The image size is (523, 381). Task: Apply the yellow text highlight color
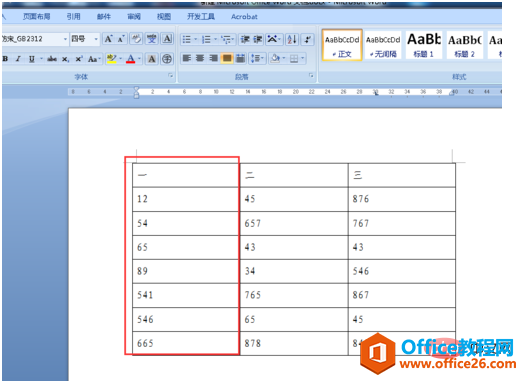111,59
